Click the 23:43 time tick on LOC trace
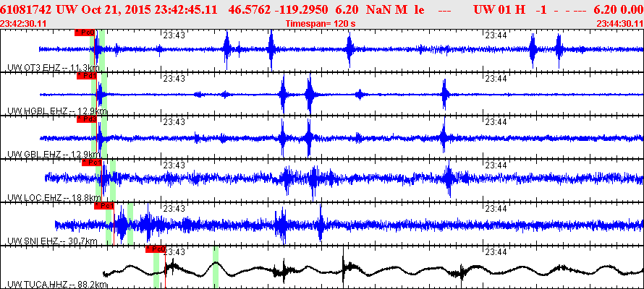Screen dimensions: 644x289 (x=174, y=165)
